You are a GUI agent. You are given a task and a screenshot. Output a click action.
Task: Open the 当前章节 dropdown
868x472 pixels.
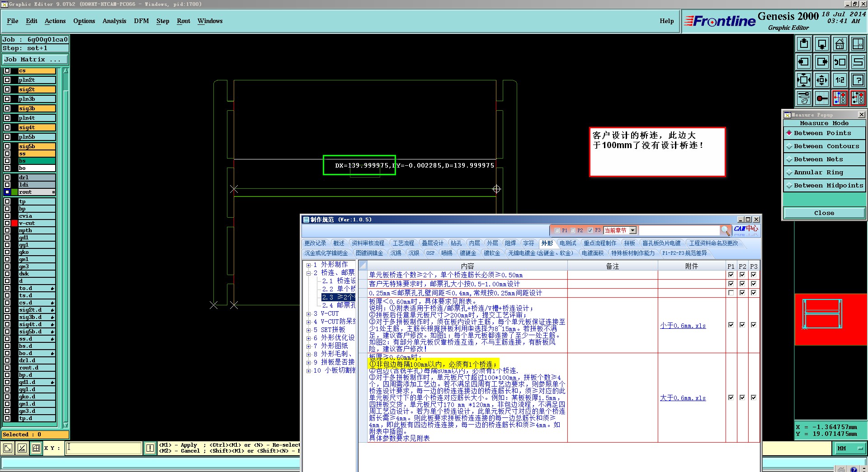tap(632, 230)
